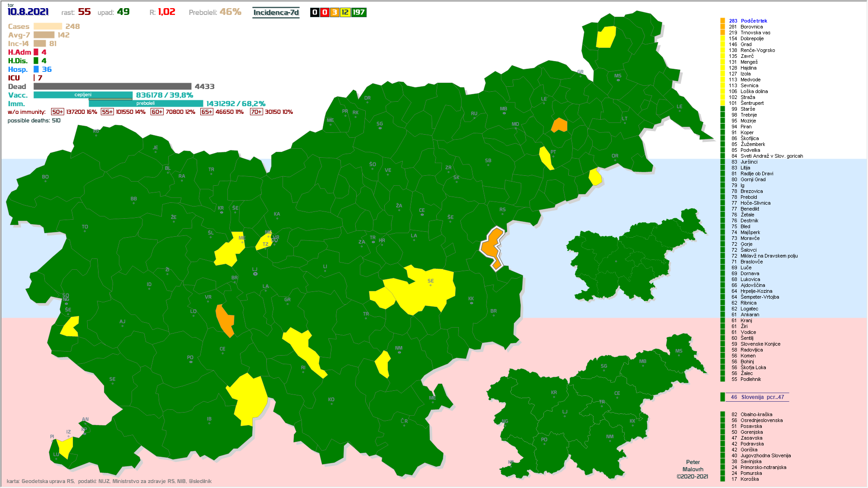Click the date 10.8.2021 heading
This screenshot has width=868, height=488.
coord(28,12)
